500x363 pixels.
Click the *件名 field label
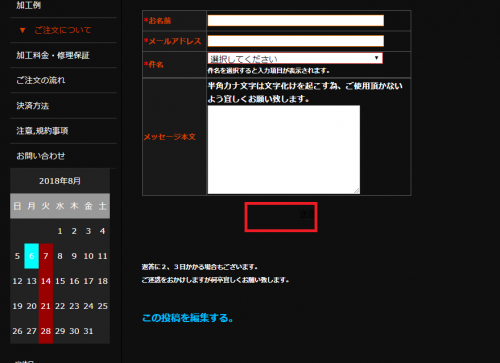point(154,64)
